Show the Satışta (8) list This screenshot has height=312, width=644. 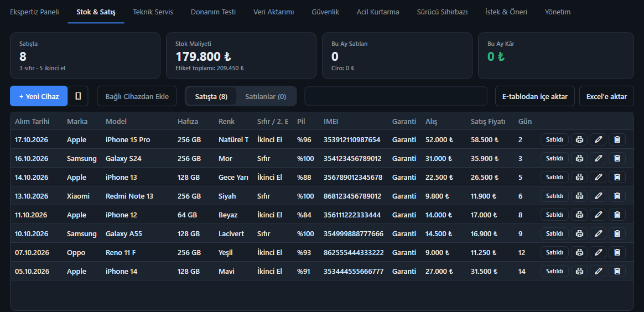211,96
